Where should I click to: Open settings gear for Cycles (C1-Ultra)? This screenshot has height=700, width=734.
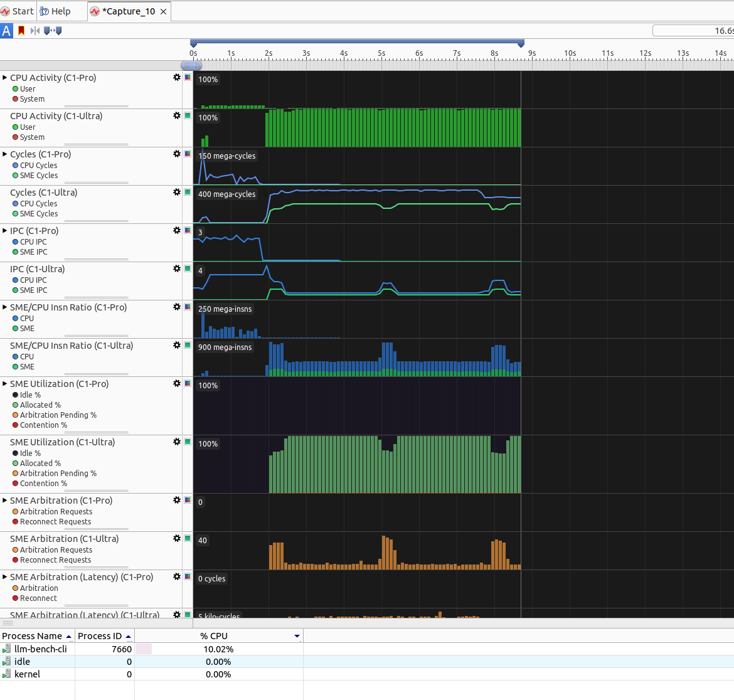(177, 192)
